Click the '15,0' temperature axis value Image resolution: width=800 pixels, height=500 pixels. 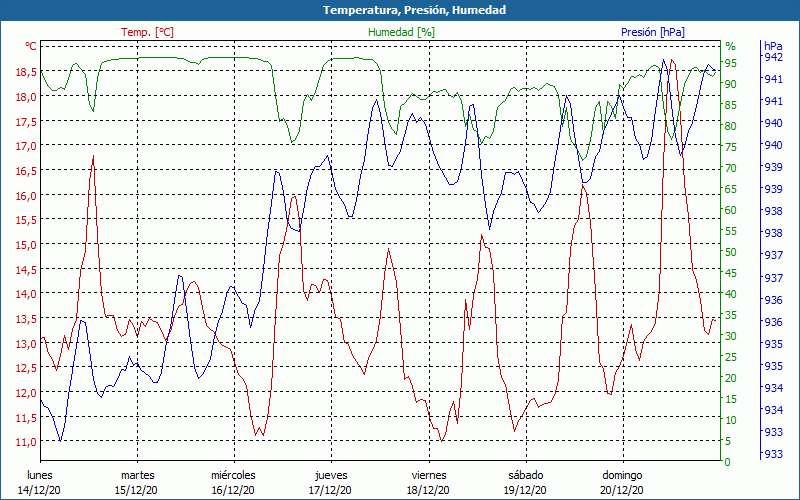27,244
